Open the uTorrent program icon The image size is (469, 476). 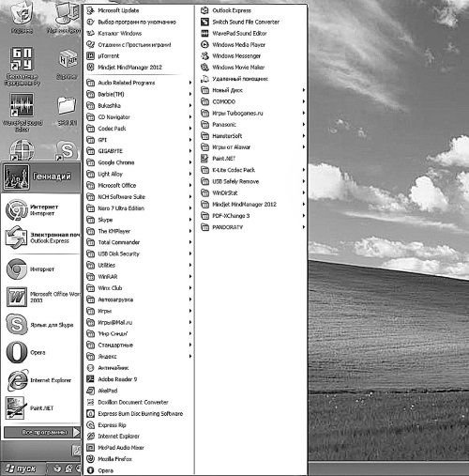coord(90,56)
